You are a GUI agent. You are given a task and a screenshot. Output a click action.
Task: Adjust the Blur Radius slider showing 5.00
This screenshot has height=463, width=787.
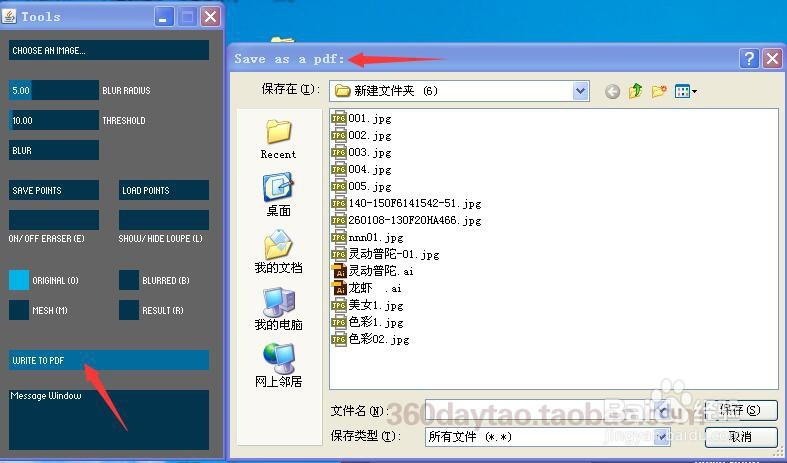point(54,90)
